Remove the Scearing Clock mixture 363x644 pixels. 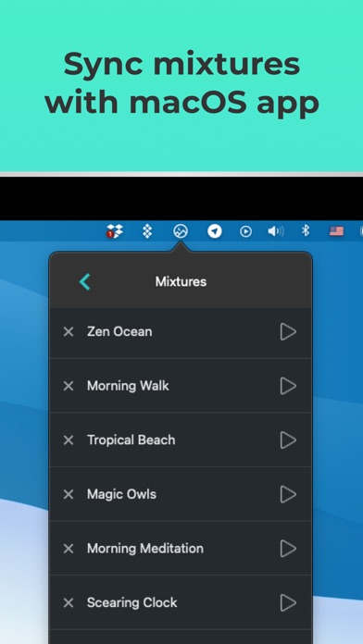coord(69,602)
